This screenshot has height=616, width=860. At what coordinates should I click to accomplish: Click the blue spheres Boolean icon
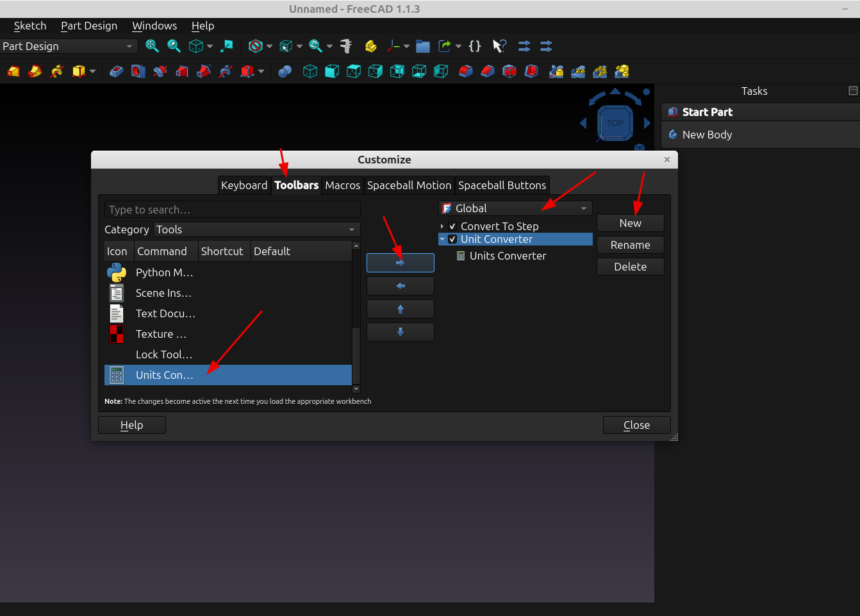285,71
